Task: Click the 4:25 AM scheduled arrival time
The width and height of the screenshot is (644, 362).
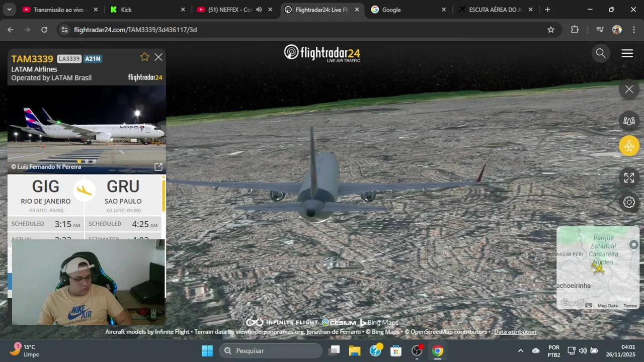Action: click(145, 224)
